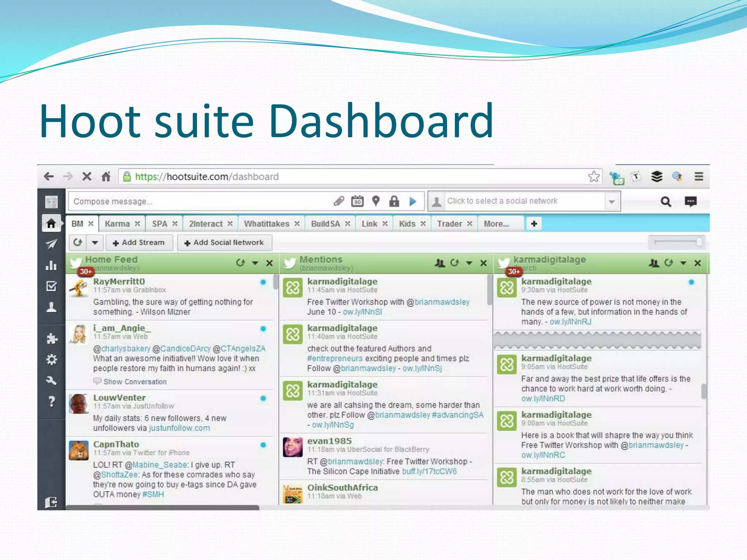Image resolution: width=747 pixels, height=560 pixels.
Task: Open the Trader tab
Action: (449, 224)
